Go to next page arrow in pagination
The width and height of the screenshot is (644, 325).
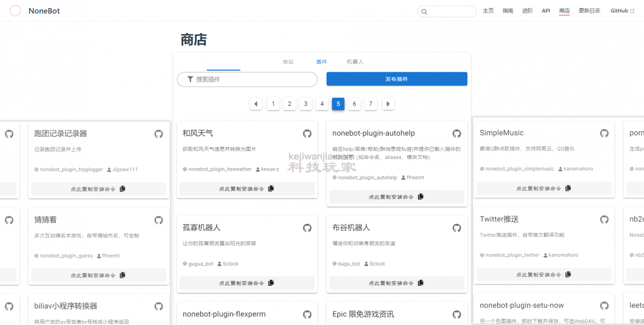pos(387,104)
